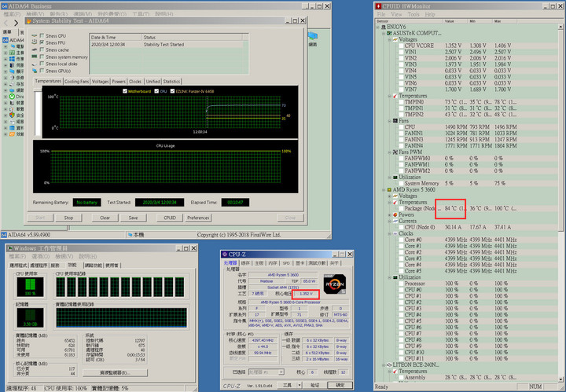Click the security shield icon in AIDA64 tree
This screenshot has height=392, width=566.
pyautogui.click(x=12, y=115)
